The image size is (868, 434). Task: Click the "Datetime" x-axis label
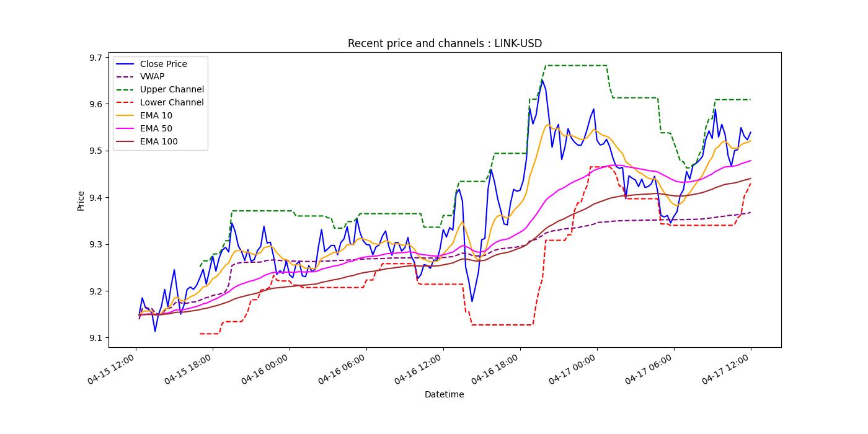tap(444, 394)
